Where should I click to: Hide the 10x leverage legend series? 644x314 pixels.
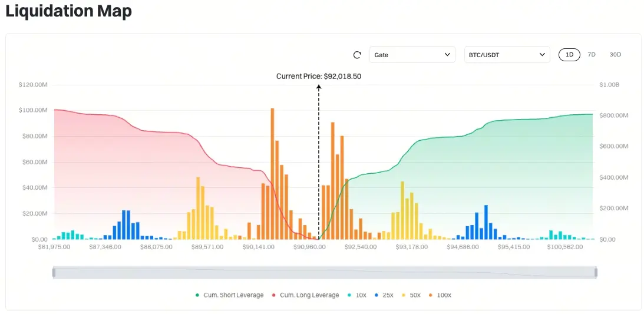(357, 295)
